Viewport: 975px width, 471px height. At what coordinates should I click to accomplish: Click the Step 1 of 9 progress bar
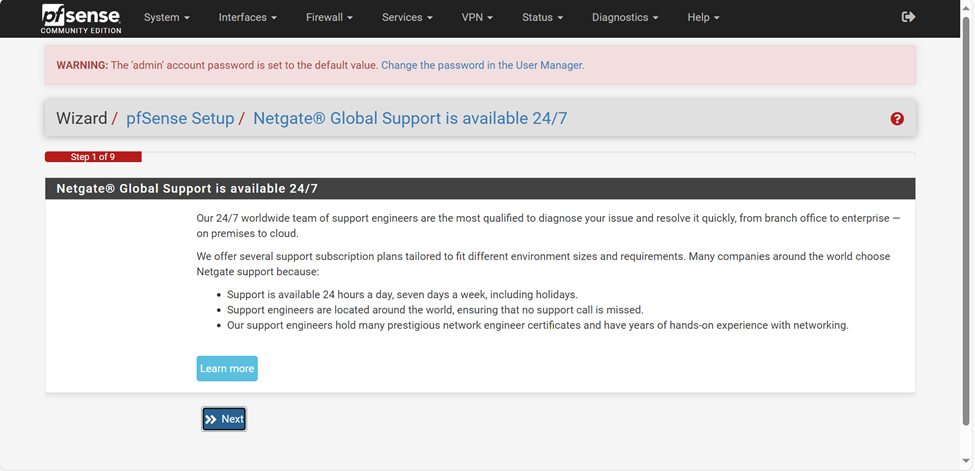(93, 157)
